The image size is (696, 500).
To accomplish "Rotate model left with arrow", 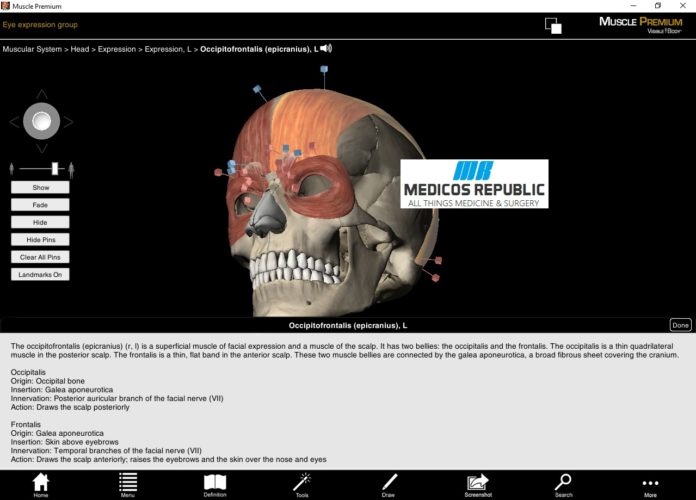I will pyautogui.click(x=15, y=121).
